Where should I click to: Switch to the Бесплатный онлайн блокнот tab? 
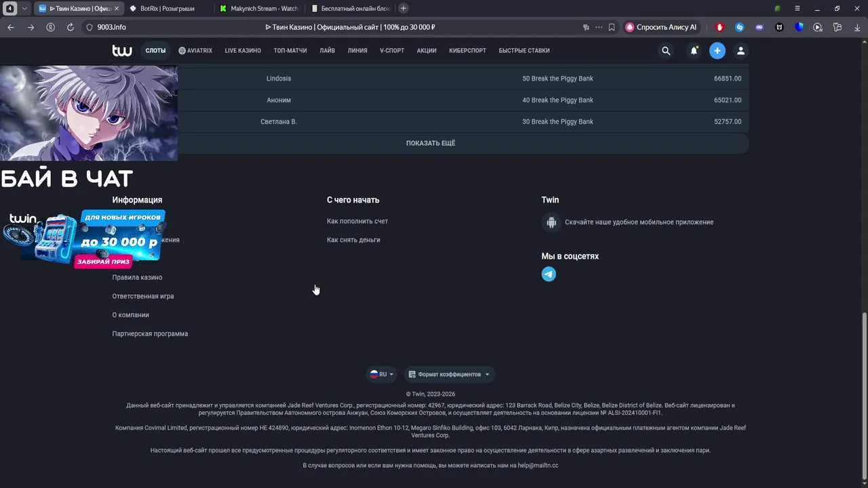click(x=351, y=9)
